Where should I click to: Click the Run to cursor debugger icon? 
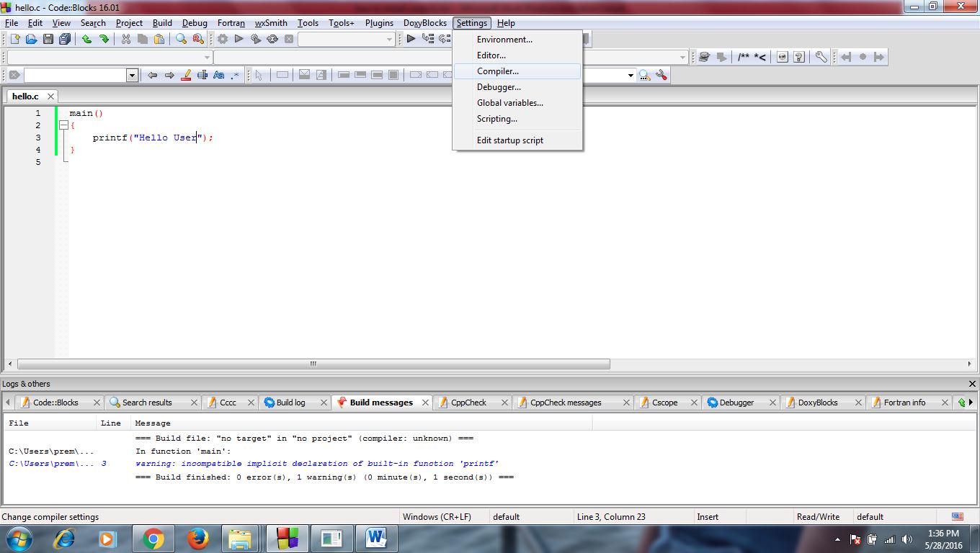[428, 39]
